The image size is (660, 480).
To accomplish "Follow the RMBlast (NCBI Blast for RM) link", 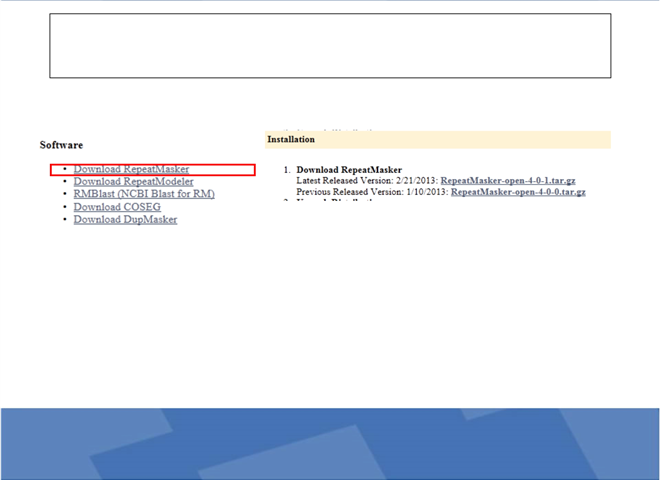I will pos(144,194).
